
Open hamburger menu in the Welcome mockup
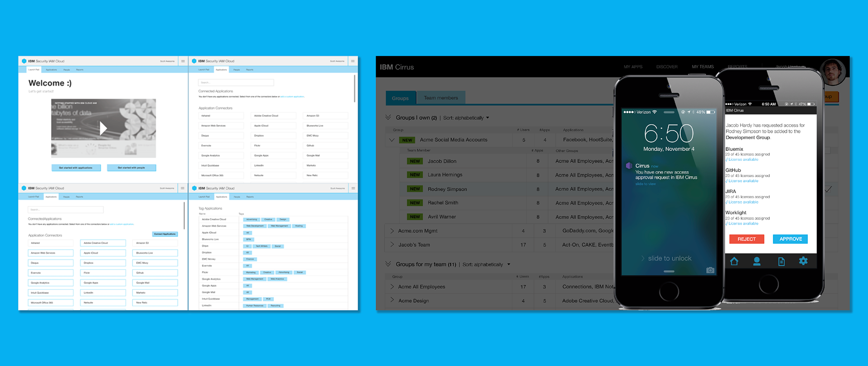point(183,61)
